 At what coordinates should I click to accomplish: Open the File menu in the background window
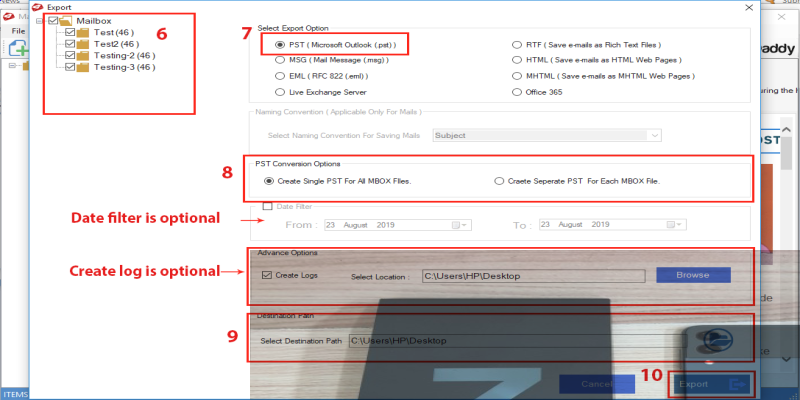click(18, 31)
